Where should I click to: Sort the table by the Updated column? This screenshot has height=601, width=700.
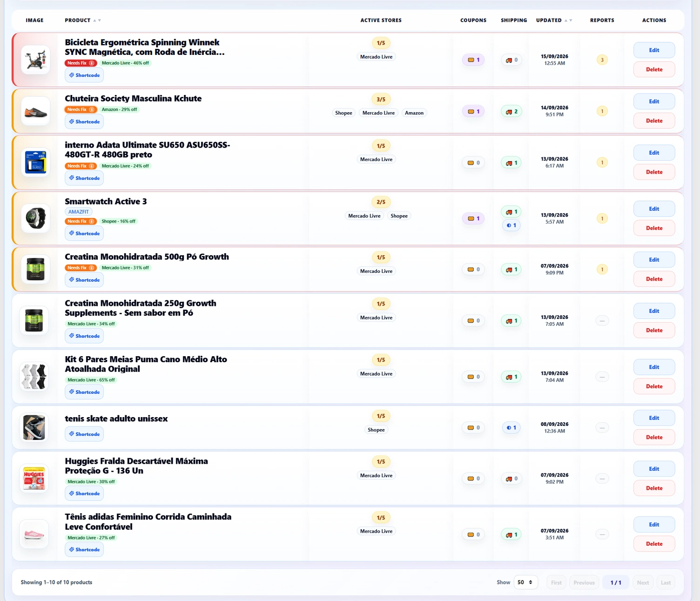554,20
